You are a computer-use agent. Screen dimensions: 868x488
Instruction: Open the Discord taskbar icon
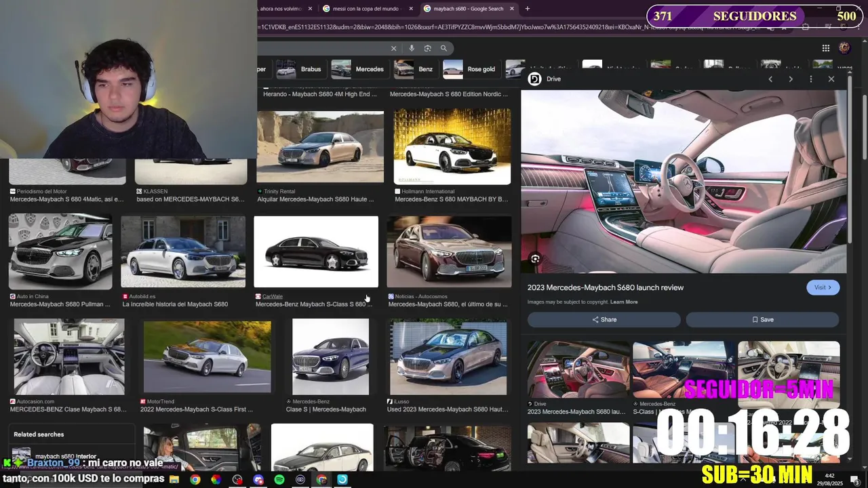coord(258,480)
